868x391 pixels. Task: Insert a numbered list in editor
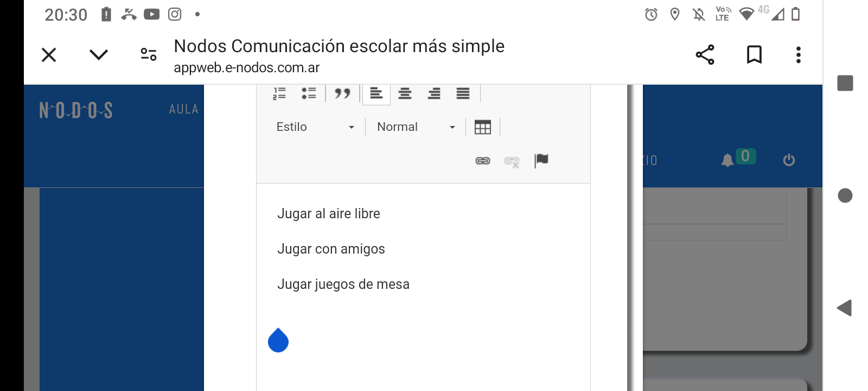click(279, 93)
